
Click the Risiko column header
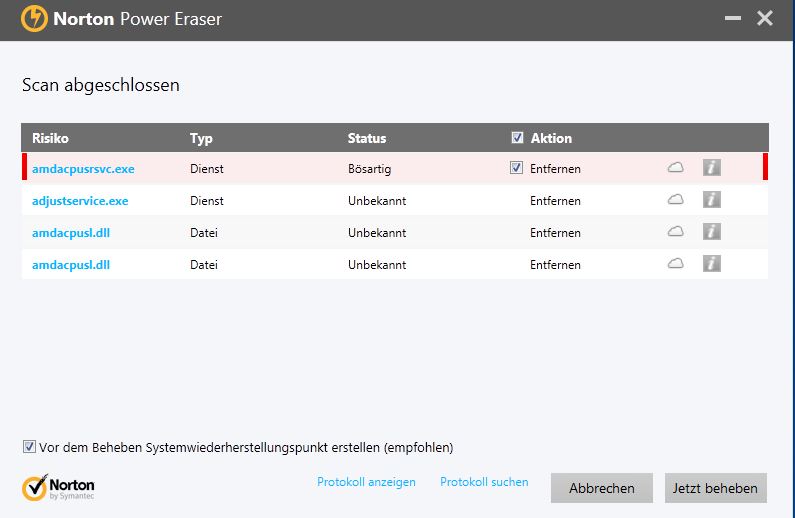50,139
